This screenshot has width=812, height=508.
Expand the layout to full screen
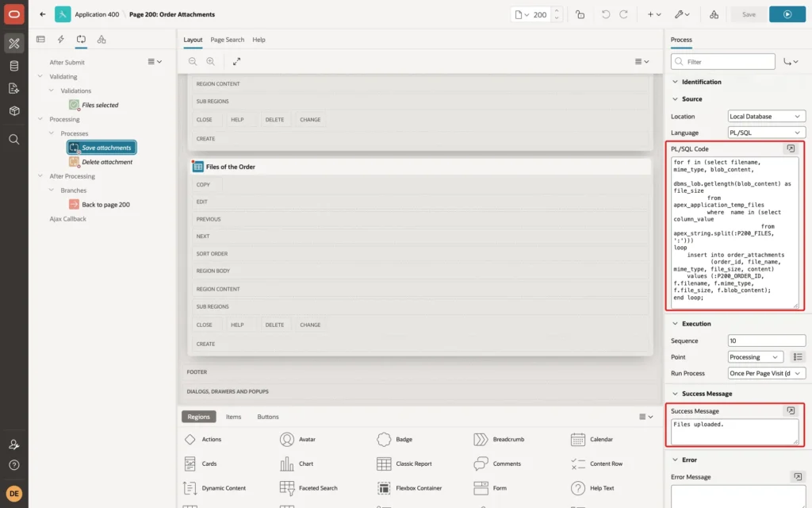[236, 61]
